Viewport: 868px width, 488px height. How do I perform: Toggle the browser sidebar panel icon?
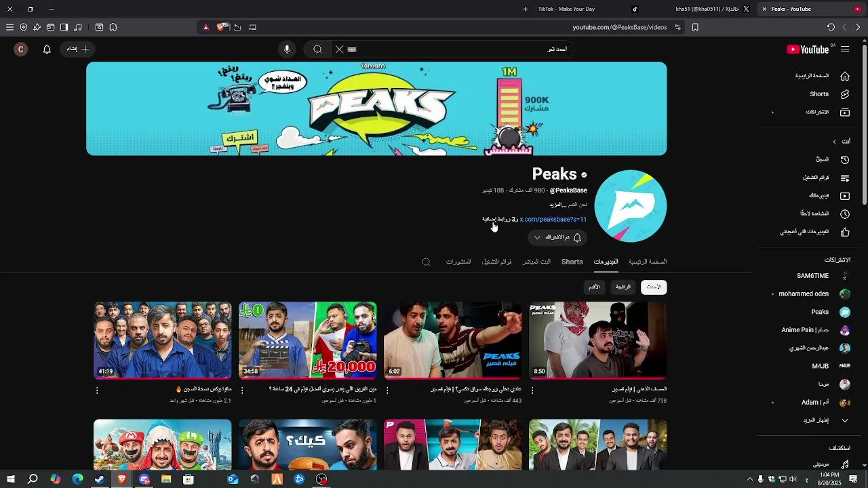(64, 27)
